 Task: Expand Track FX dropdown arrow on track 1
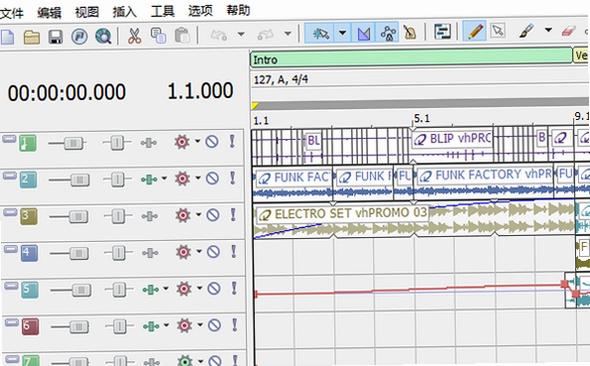(x=197, y=141)
